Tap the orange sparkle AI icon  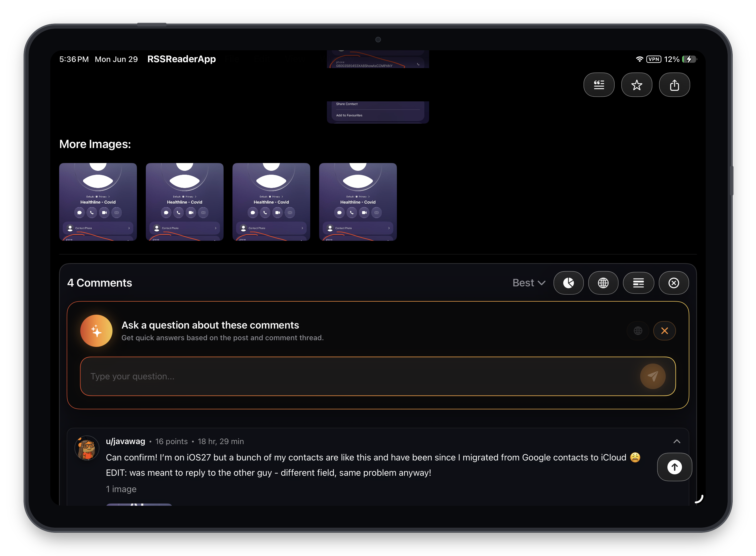coord(96,330)
